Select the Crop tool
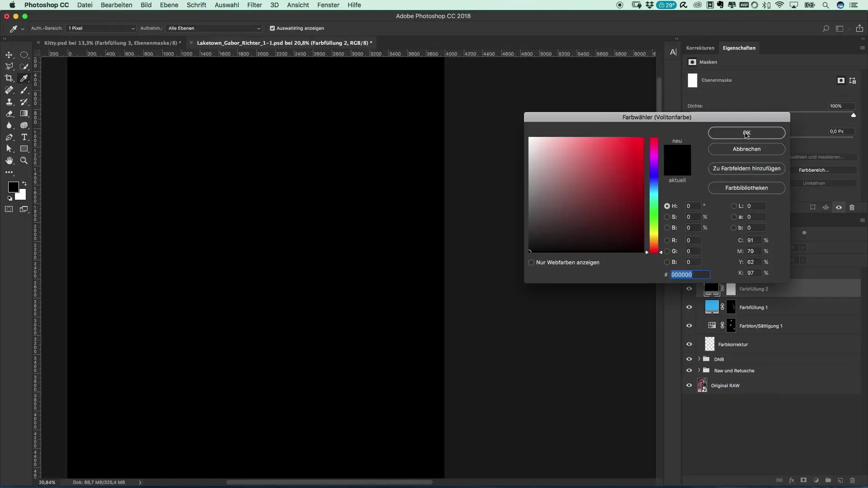 click(x=9, y=78)
